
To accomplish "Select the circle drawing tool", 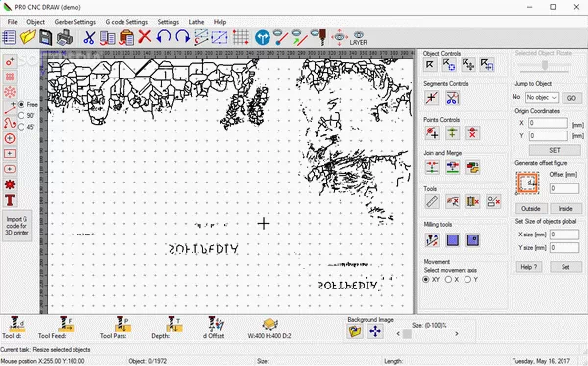I will 10,139.
